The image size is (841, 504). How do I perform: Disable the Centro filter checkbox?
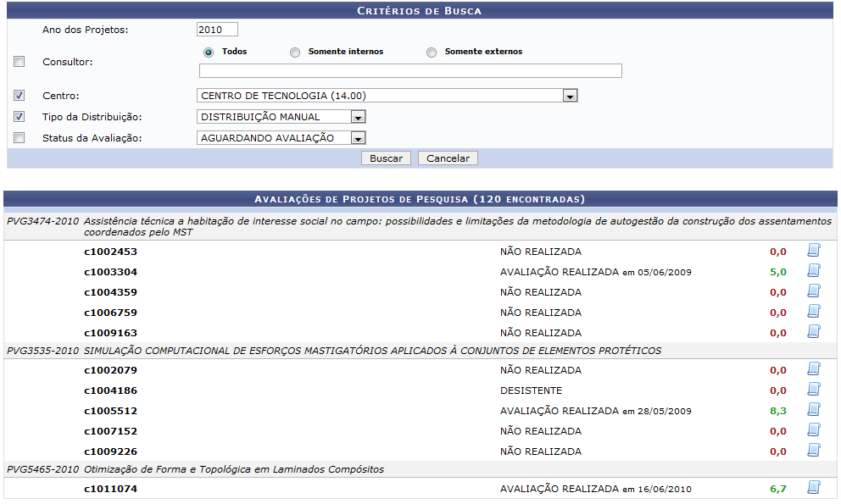pyautogui.click(x=19, y=96)
